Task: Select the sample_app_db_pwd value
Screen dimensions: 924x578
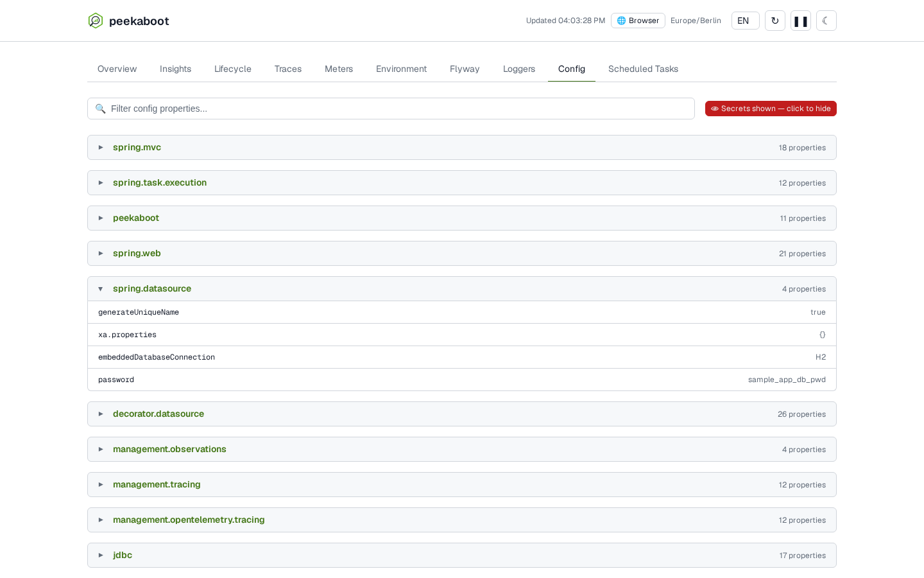Action: [787, 380]
